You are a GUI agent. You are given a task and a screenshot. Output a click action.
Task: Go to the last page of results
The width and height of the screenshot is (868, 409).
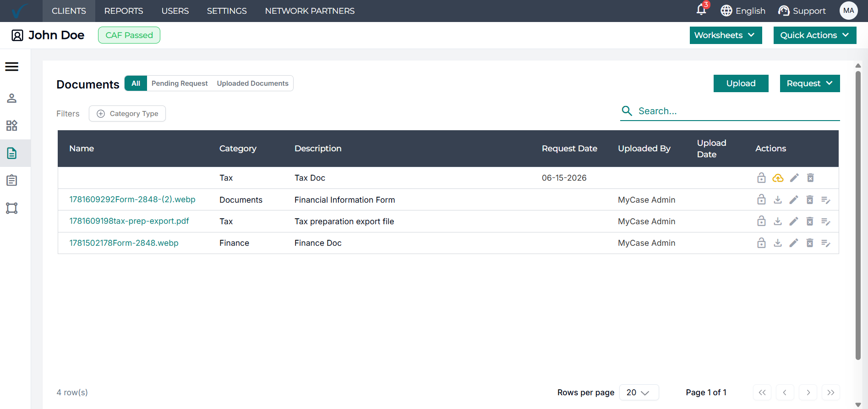(831, 392)
